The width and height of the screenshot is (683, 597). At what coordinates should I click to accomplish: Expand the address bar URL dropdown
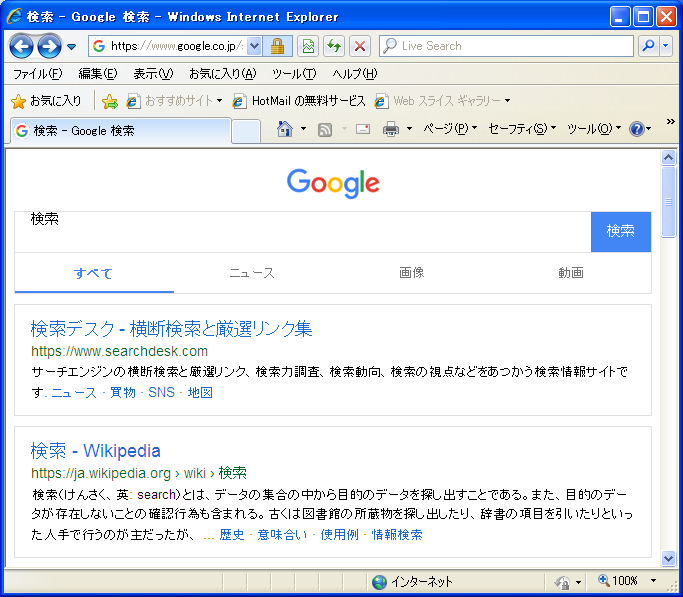[x=253, y=46]
